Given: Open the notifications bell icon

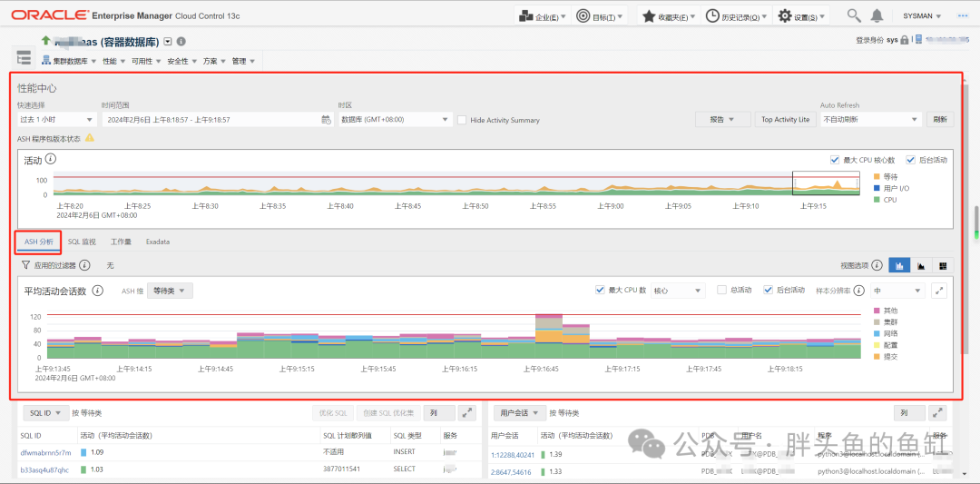Looking at the screenshot, I should pos(877,15).
